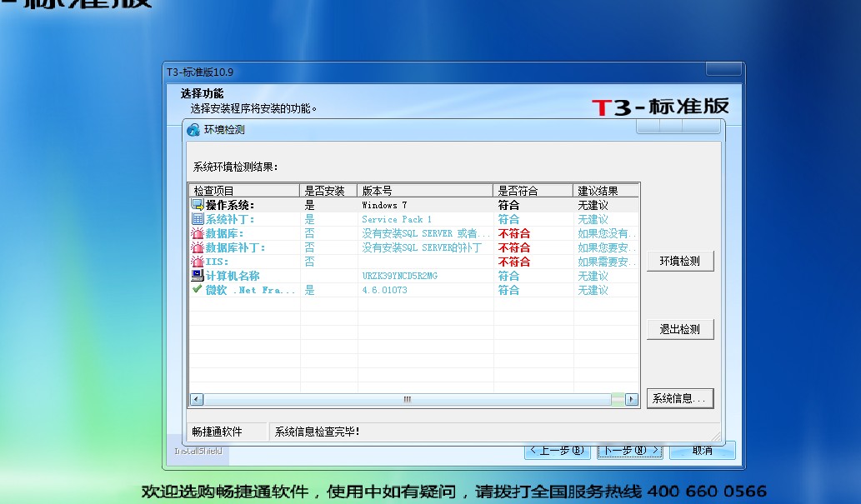The height and width of the screenshot is (504, 861).
Task: Click the 版本号 column header
Action: 425,191
